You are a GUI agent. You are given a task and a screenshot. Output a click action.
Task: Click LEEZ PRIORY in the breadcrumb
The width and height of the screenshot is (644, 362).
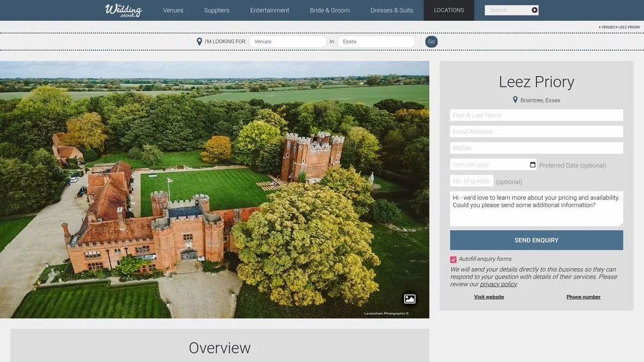tap(628, 27)
